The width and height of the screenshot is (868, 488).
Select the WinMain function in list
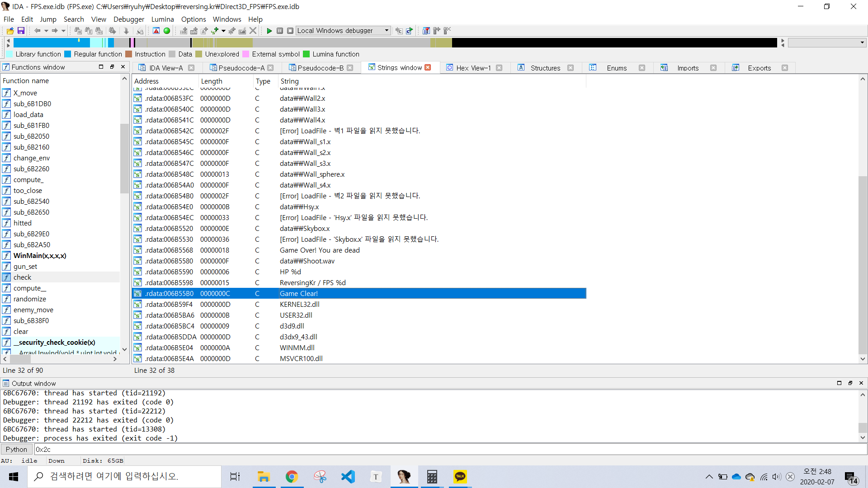pyautogui.click(x=40, y=256)
